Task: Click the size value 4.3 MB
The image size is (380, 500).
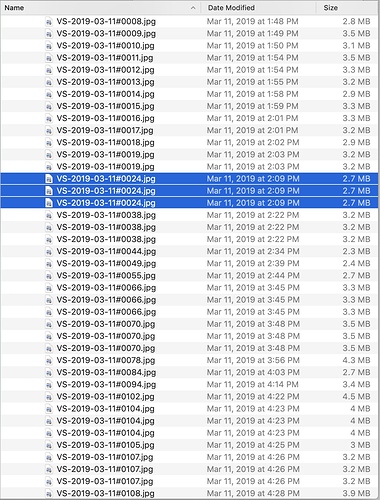Action: (x=356, y=360)
